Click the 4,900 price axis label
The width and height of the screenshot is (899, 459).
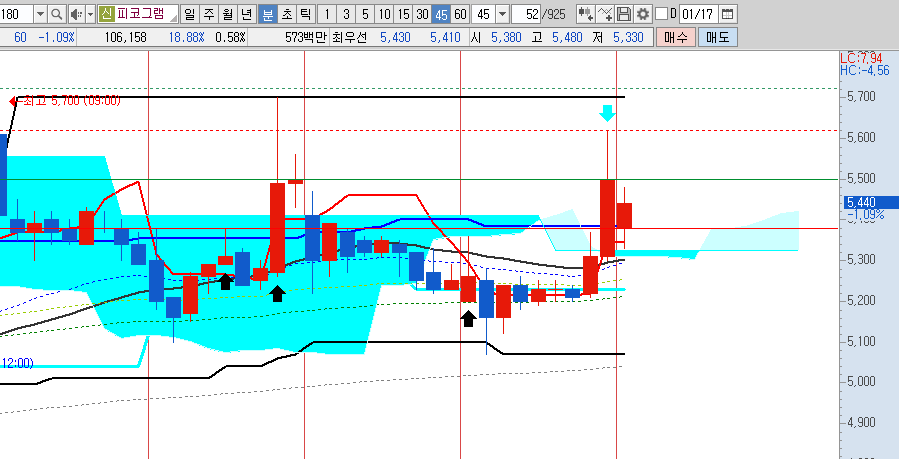(x=861, y=423)
